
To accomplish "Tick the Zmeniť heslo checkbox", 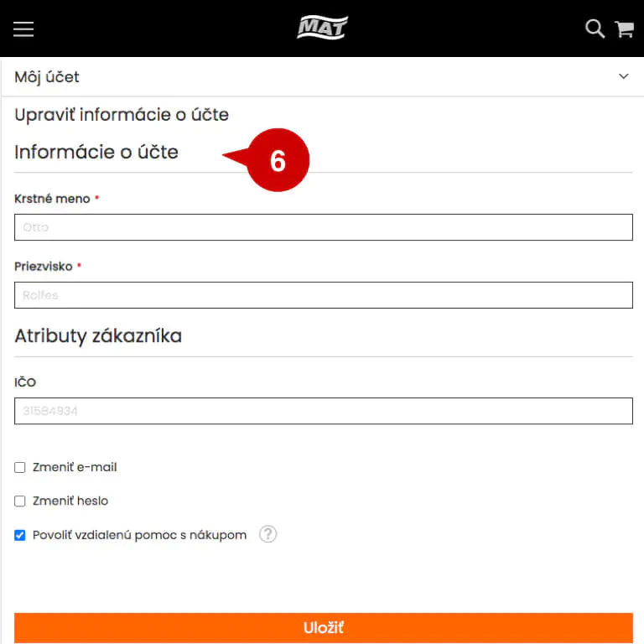I will coord(20,501).
